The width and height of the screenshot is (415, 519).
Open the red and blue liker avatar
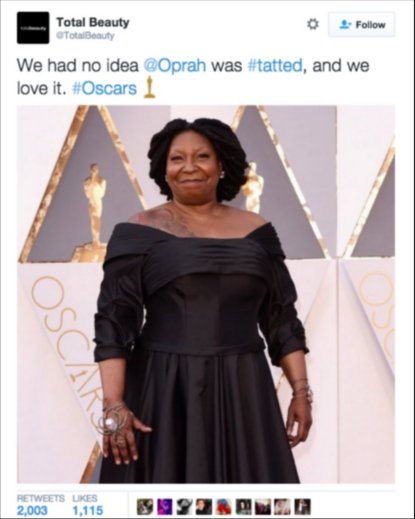223,507
